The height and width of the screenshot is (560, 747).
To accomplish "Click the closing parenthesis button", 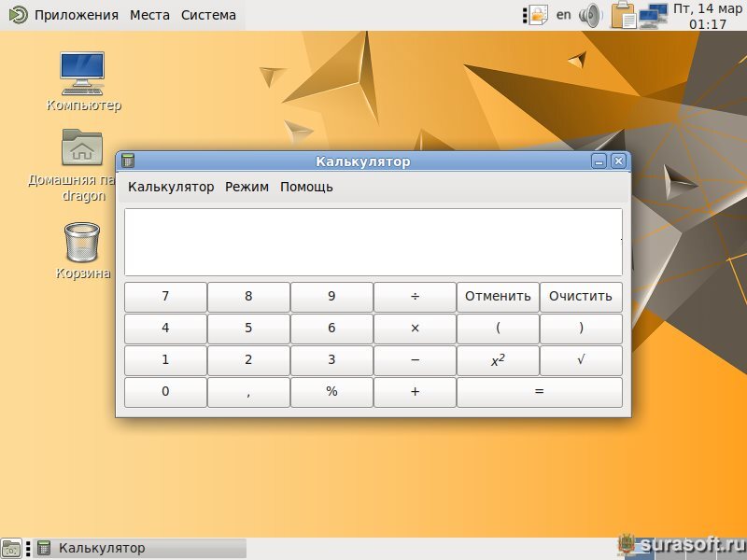I will point(581,329).
